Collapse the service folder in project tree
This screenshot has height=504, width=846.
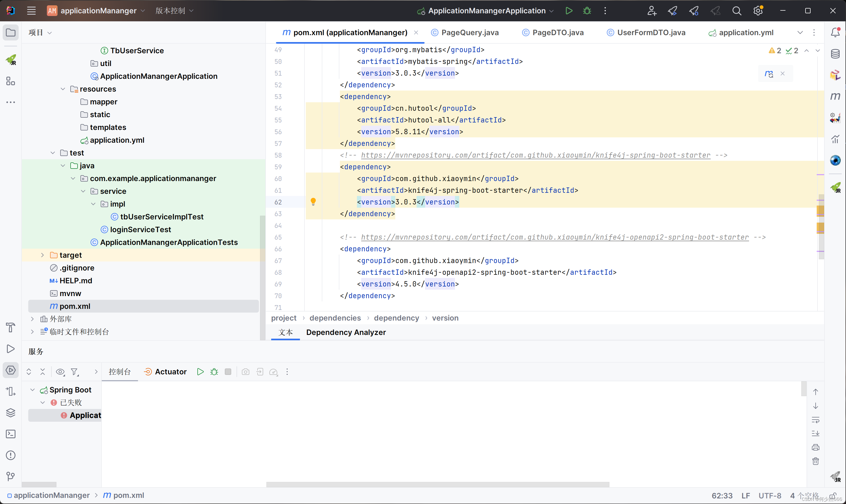tap(84, 191)
